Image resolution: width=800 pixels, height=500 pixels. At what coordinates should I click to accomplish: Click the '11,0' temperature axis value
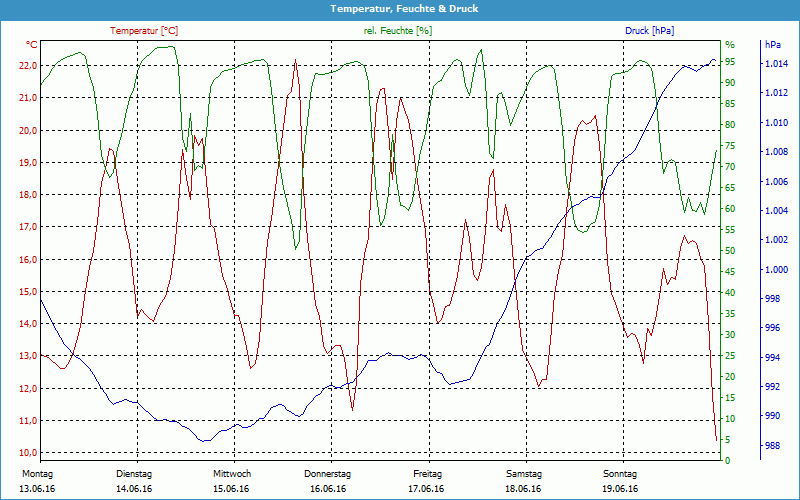[x=28, y=420]
